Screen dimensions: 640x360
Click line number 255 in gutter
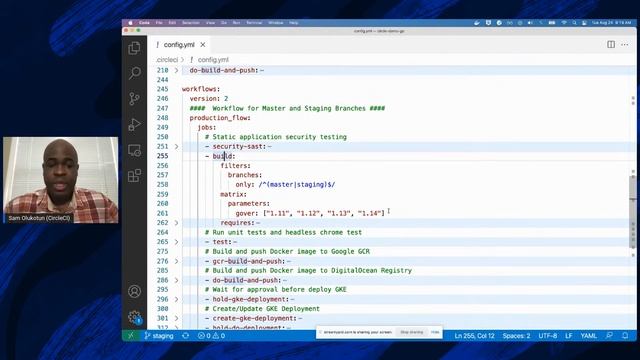pos(162,156)
